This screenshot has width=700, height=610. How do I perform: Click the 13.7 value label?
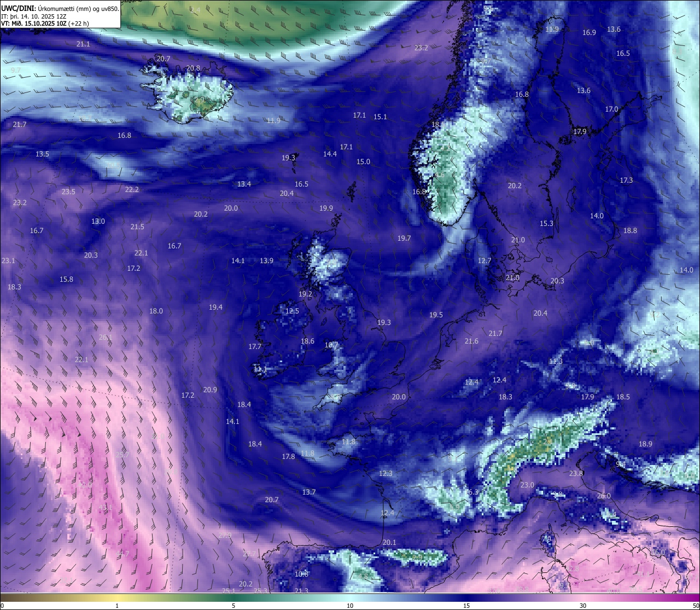(x=309, y=492)
